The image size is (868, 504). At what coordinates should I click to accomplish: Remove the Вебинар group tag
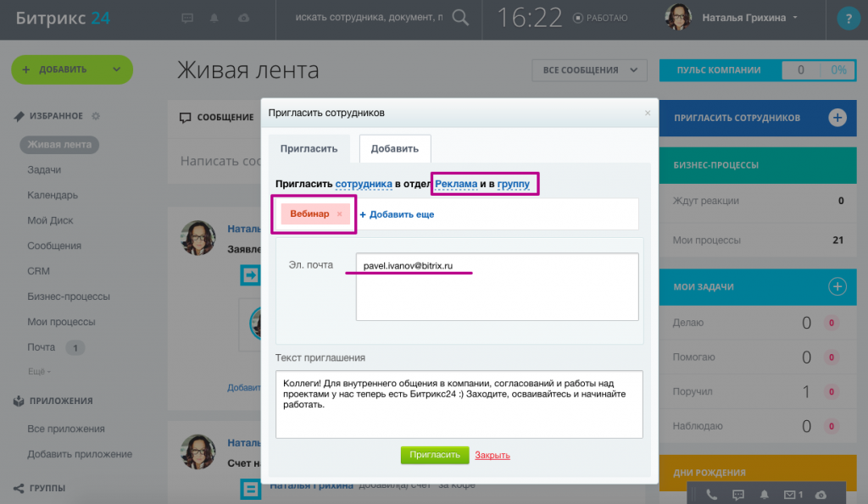point(340,214)
